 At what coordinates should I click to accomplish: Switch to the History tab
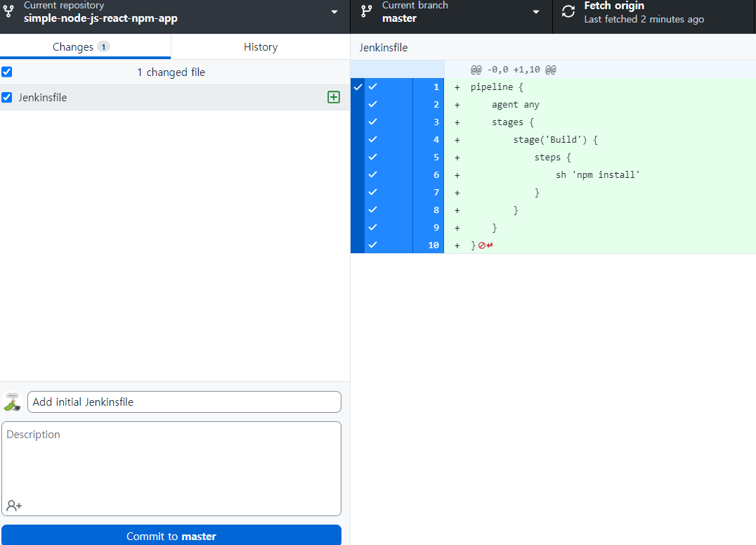pyautogui.click(x=261, y=47)
